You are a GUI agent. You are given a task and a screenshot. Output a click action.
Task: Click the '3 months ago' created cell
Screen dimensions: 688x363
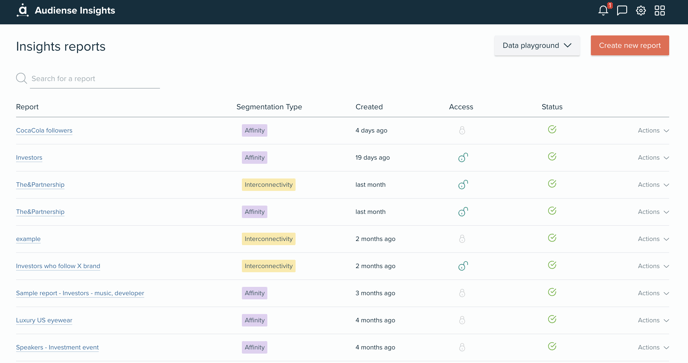pyautogui.click(x=375, y=293)
